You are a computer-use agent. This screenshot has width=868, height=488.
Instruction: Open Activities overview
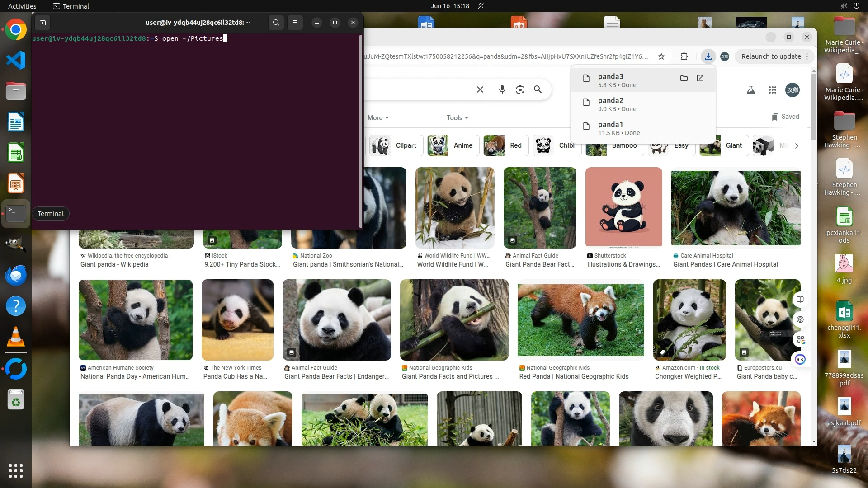point(22,6)
